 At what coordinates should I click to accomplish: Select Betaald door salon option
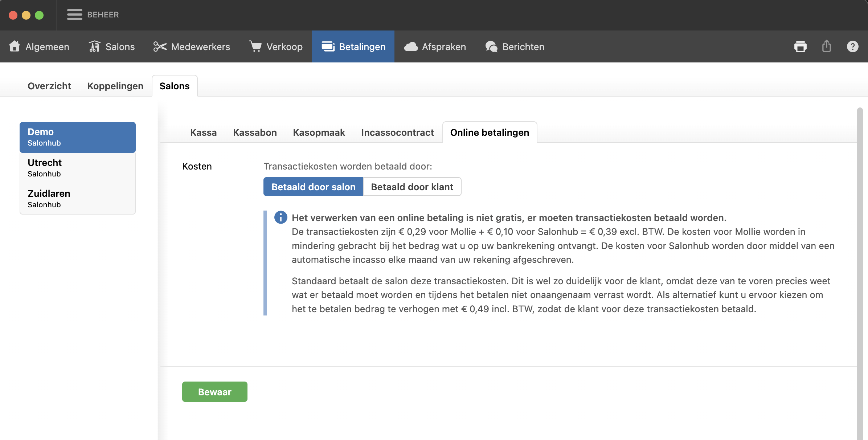[x=313, y=187]
